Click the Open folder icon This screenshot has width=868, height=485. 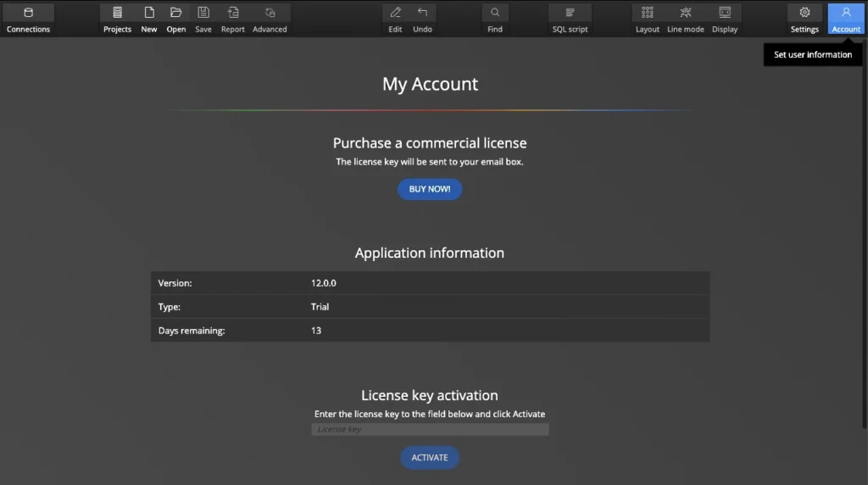click(176, 18)
